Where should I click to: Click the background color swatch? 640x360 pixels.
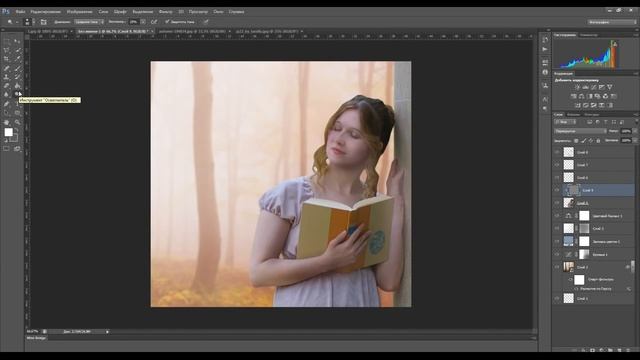15,138
